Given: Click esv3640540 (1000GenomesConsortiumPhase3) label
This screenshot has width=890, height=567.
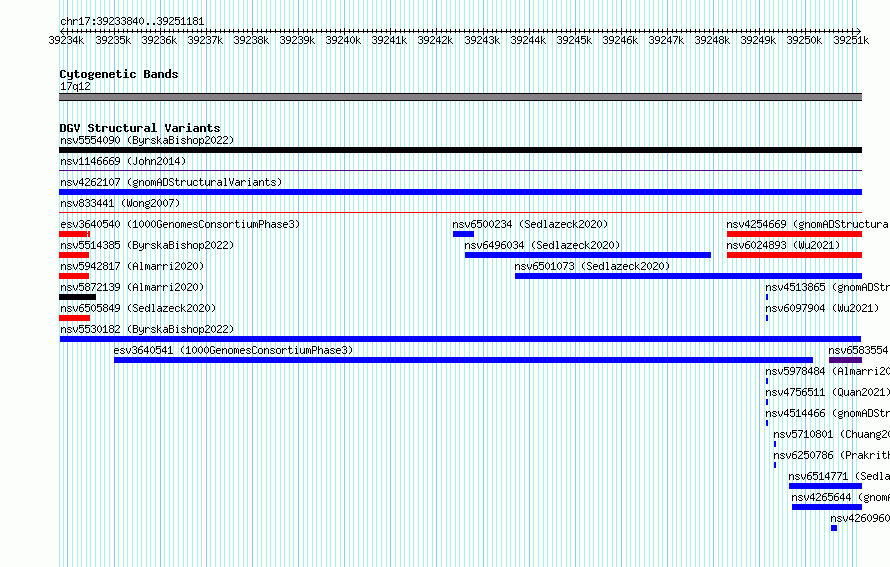Looking at the screenshot, I should pyautogui.click(x=180, y=224).
